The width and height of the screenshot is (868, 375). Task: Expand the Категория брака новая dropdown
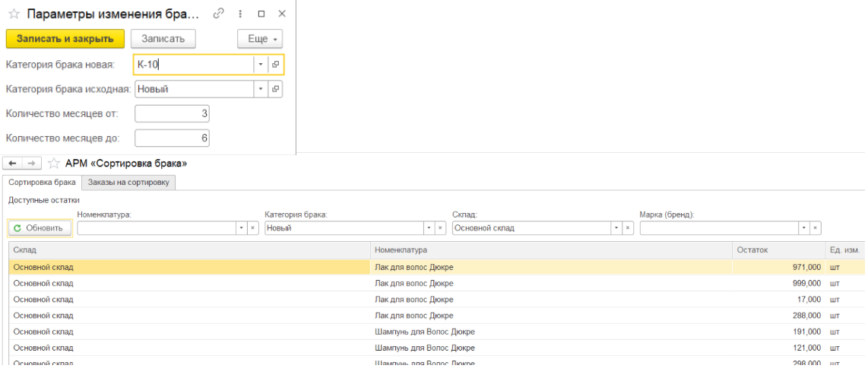click(261, 65)
